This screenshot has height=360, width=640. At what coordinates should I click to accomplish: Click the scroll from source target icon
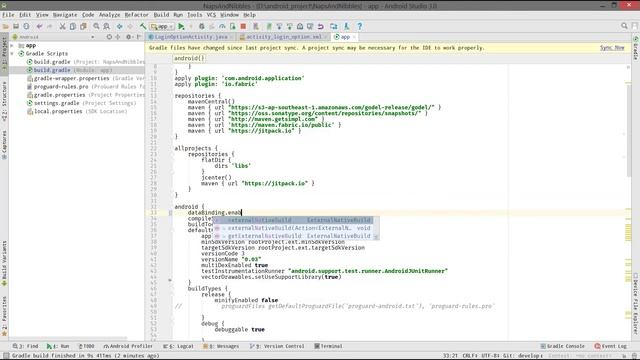tap(109, 37)
